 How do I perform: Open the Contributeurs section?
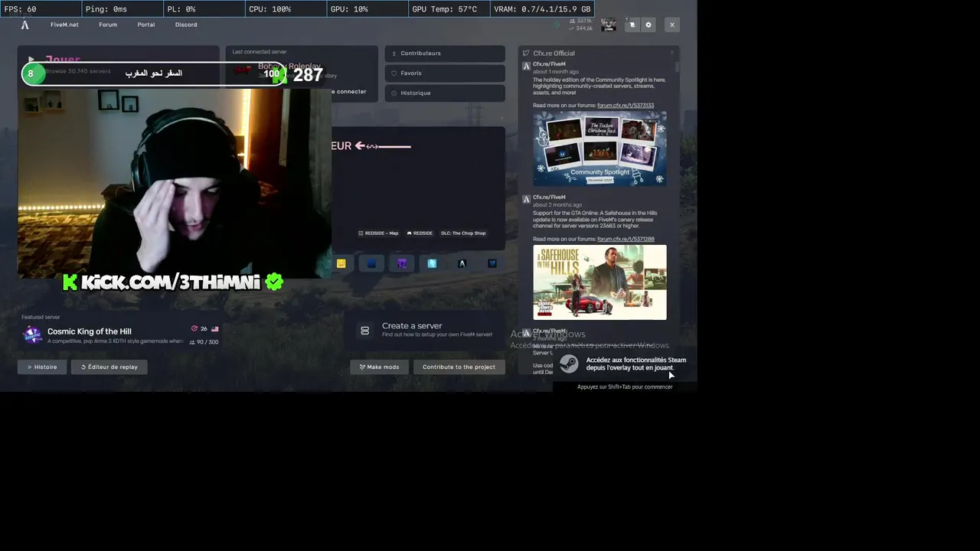pos(445,54)
